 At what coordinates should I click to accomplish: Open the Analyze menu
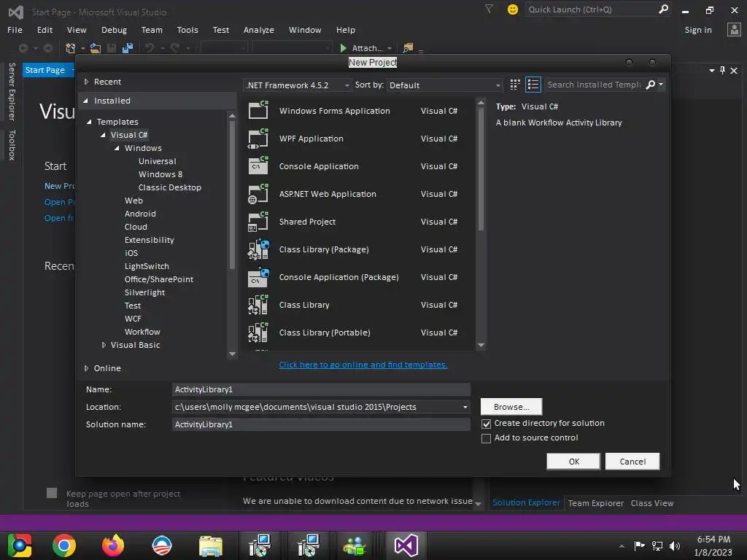click(x=259, y=29)
